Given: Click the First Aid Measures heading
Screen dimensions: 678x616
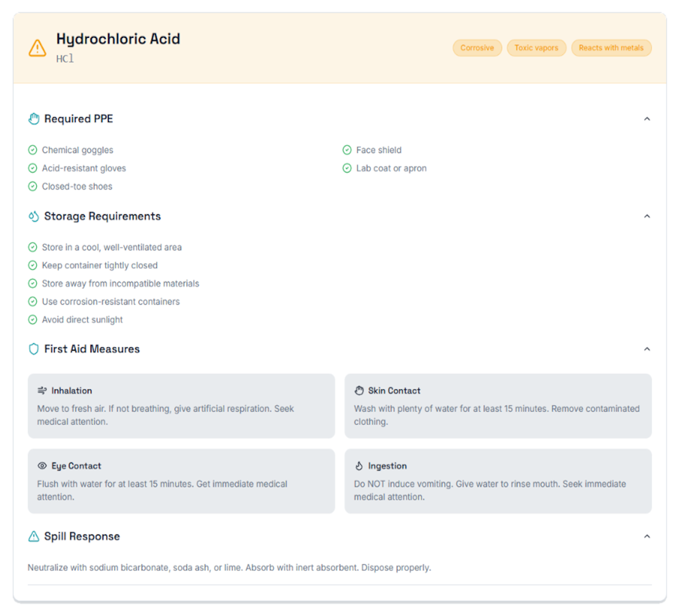Looking at the screenshot, I should [x=92, y=349].
